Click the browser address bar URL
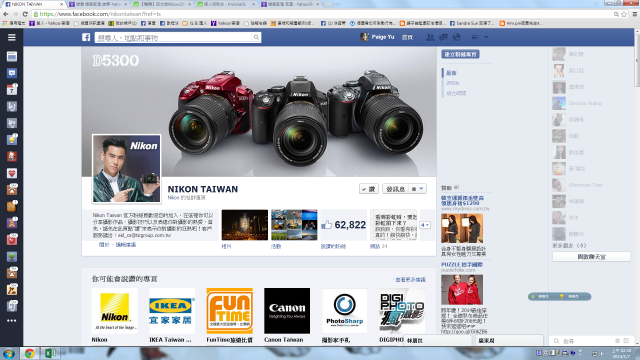Screen dimensions: 640x360 100,14
